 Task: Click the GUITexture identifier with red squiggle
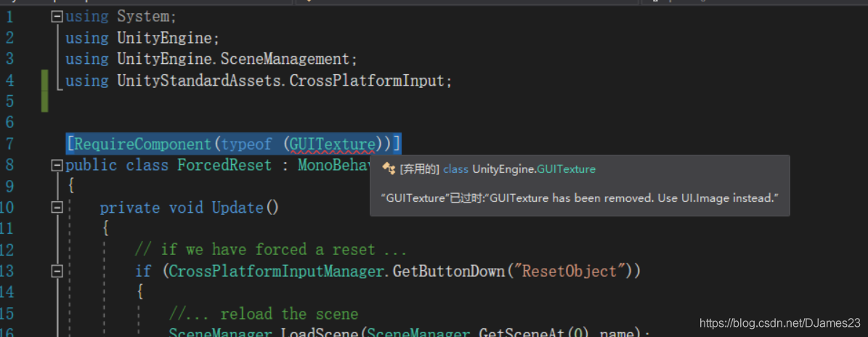[x=332, y=145]
